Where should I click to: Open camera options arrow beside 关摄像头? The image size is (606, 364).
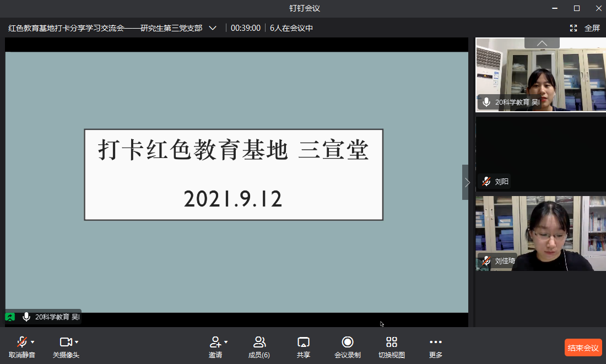click(77, 342)
